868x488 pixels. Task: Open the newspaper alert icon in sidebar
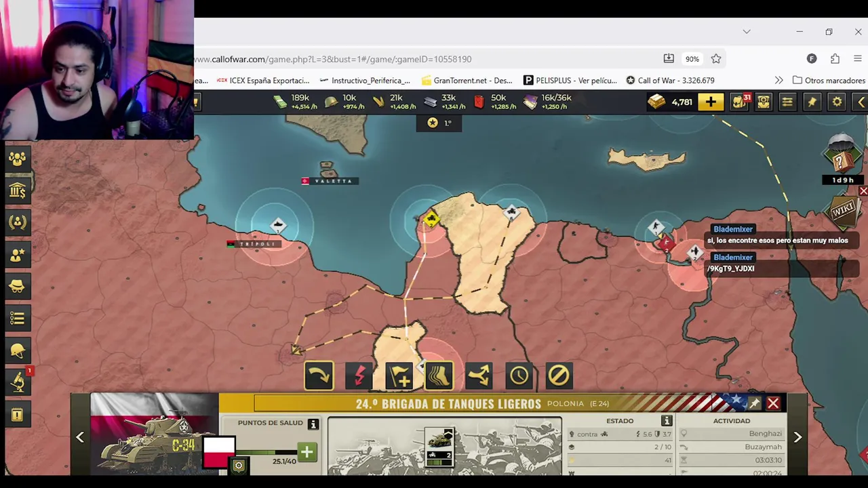pyautogui.click(x=17, y=414)
